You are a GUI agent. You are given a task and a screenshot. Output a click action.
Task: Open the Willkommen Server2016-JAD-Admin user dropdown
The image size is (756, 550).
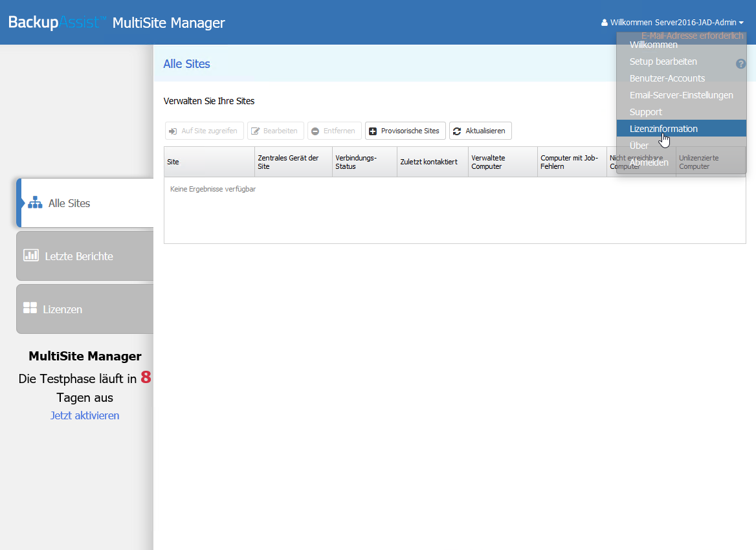(672, 22)
